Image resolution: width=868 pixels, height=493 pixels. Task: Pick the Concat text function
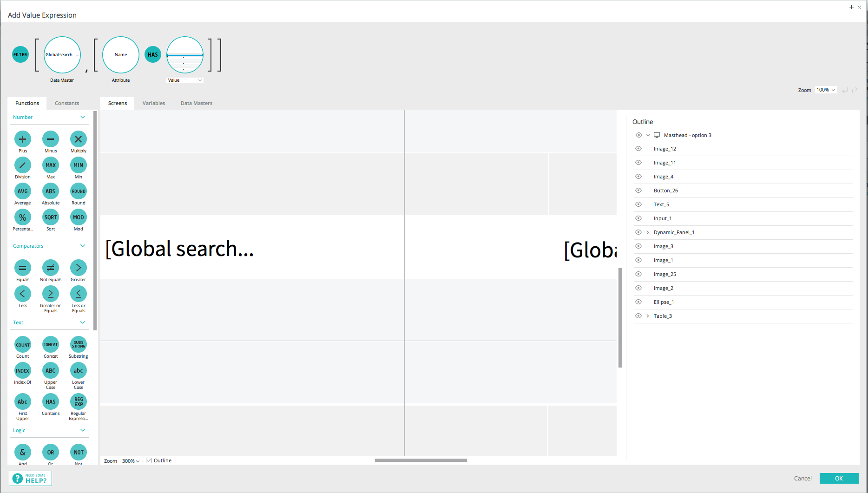[50, 345]
